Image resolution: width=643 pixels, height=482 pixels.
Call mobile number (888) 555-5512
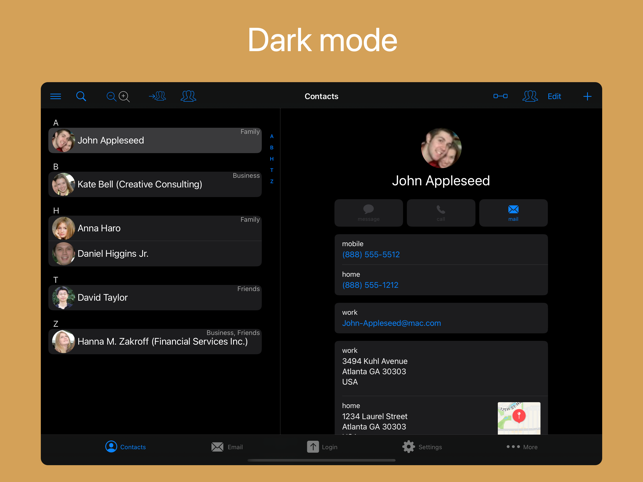pos(371,254)
